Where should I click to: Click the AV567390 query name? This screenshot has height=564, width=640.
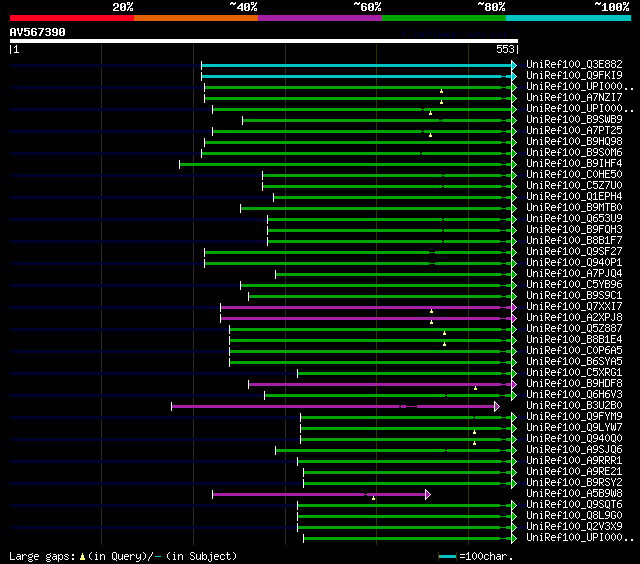click(x=38, y=32)
